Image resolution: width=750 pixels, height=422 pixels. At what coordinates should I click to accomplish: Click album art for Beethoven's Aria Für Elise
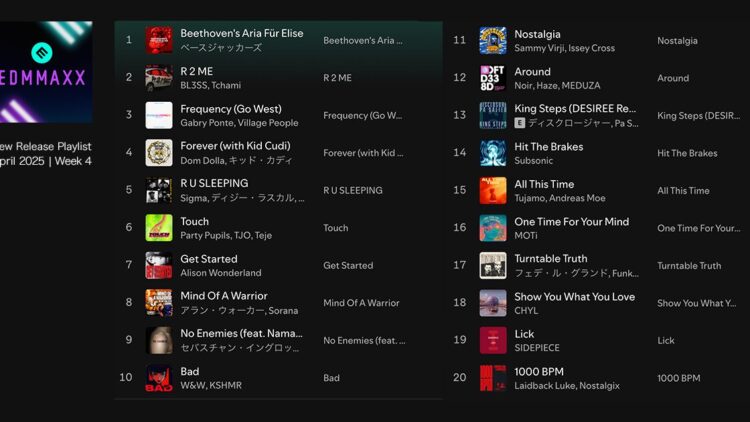159,40
